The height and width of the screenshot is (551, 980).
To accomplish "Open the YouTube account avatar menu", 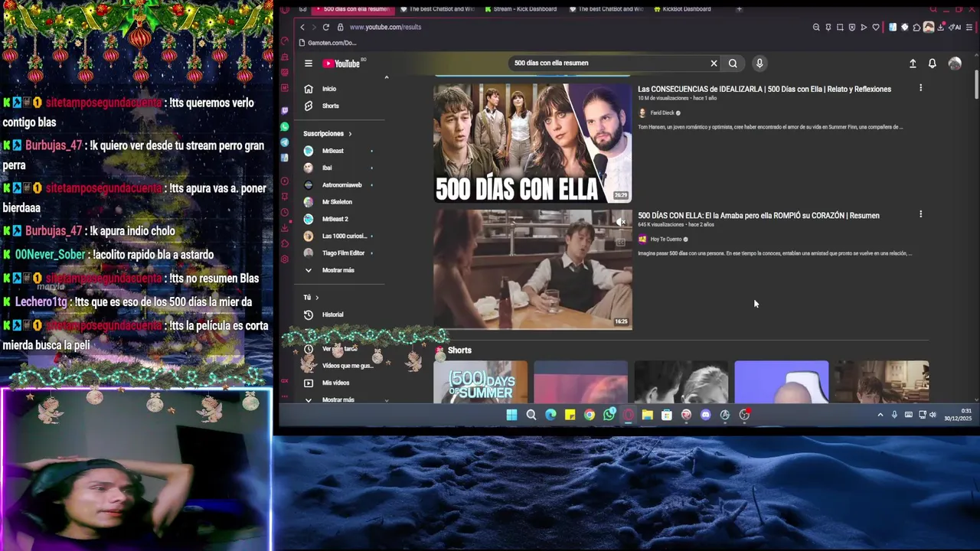I will (955, 64).
